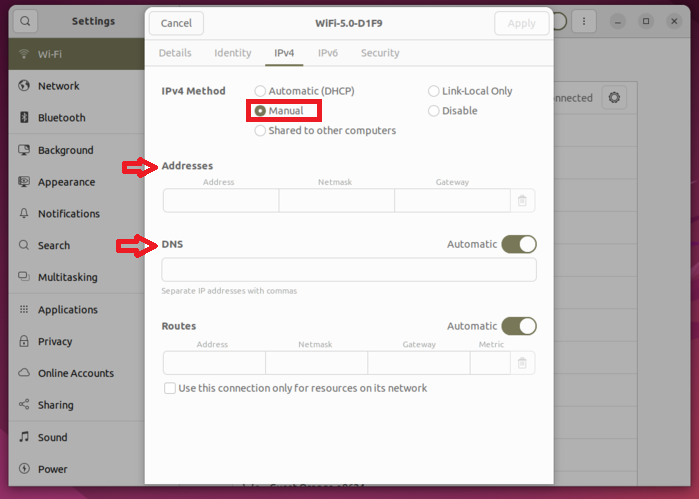This screenshot has width=699, height=499.
Task: Click the DNS servers input field
Action: pyautogui.click(x=349, y=270)
